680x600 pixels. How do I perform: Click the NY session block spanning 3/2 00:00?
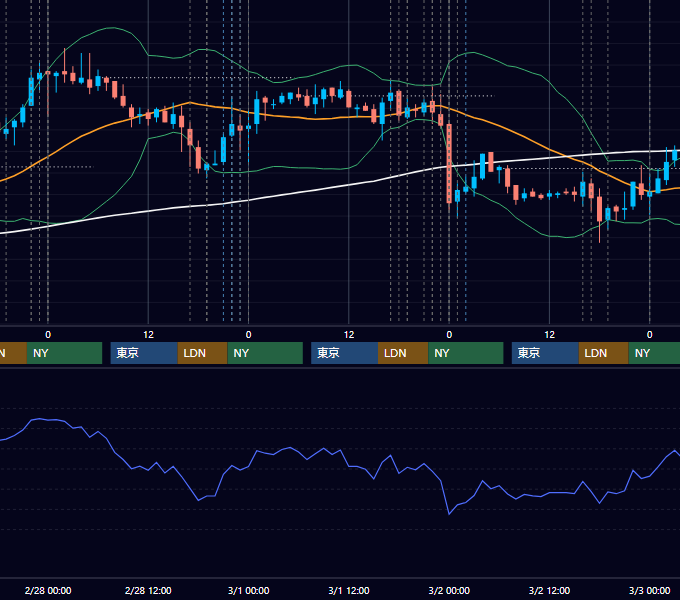click(466, 353)
